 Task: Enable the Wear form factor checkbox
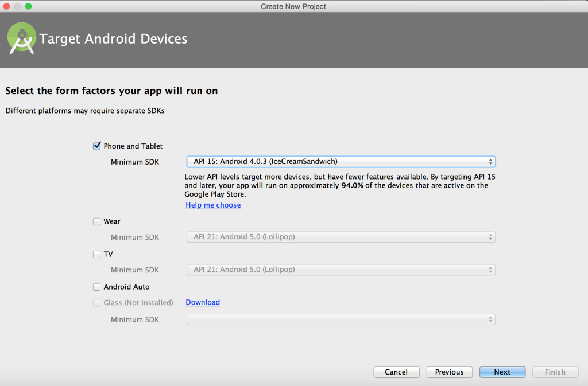[96, 221]
